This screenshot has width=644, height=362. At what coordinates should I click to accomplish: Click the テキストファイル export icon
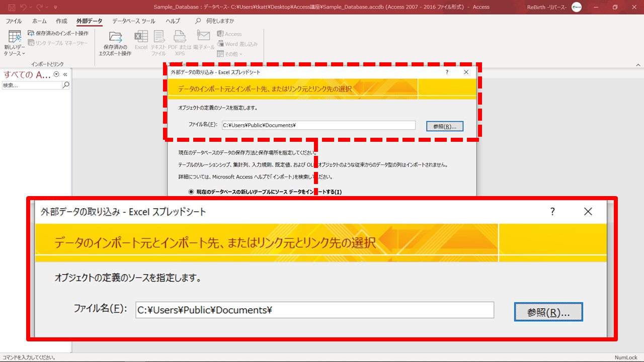click(x=158, y=38)
